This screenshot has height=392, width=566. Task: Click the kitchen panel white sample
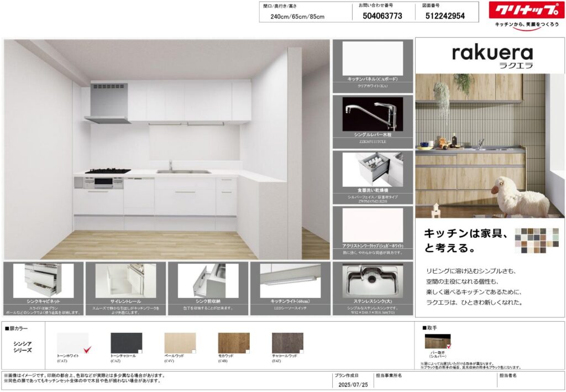coord(373,59)
